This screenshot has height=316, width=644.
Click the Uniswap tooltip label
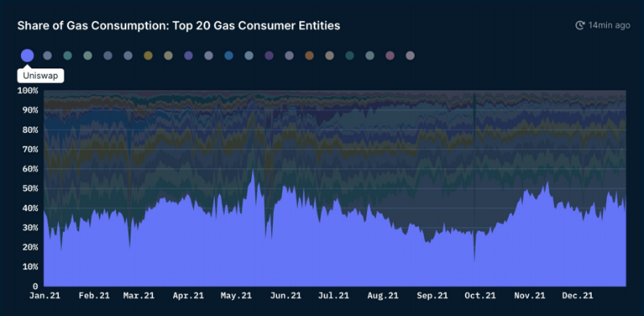point(40,76)
